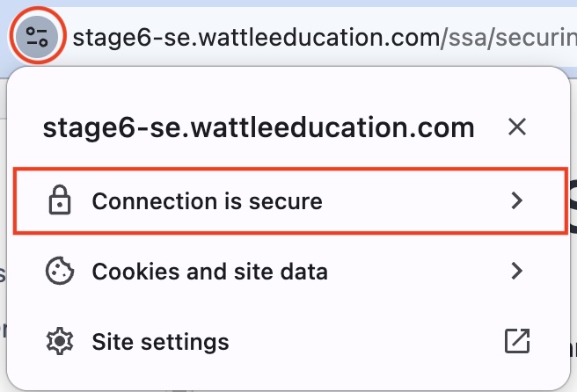Image resolution: width=577 pixels, height=392 pixels.
Task: Click the stage6-se.wattleeducation.com heading in popup
Action: coord(259,128)
